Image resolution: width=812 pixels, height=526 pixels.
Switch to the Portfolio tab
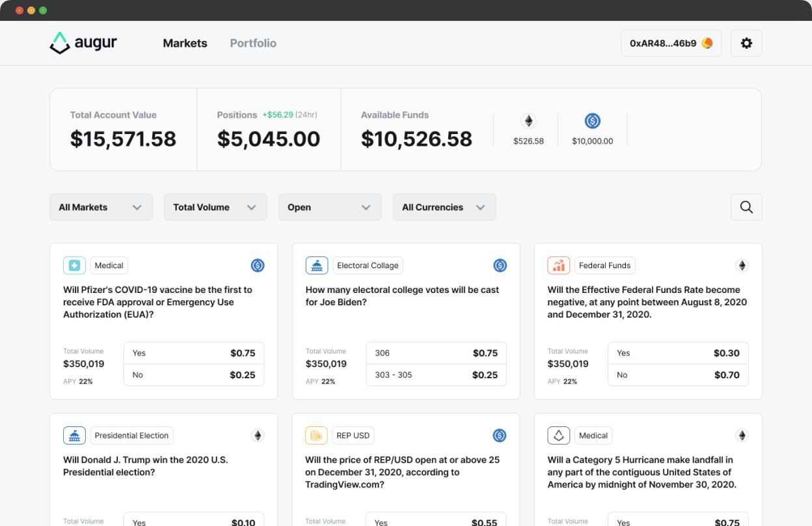point(253,43)
